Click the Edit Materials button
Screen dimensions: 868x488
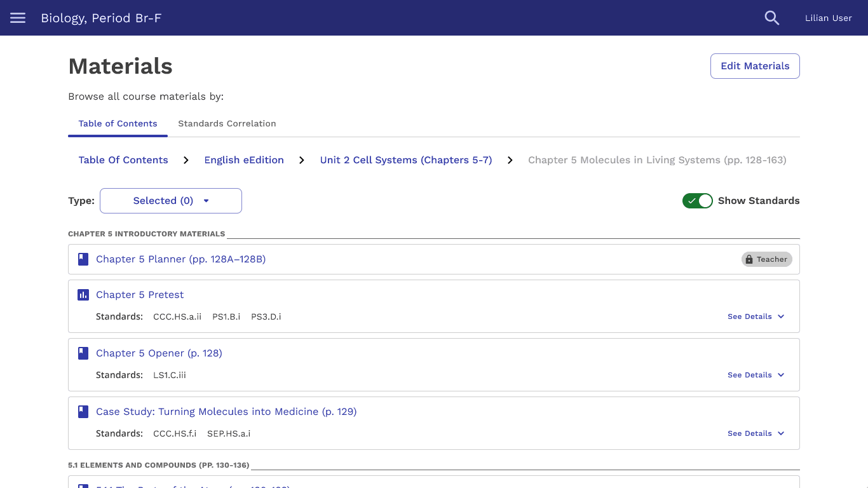tap(755, 65)
